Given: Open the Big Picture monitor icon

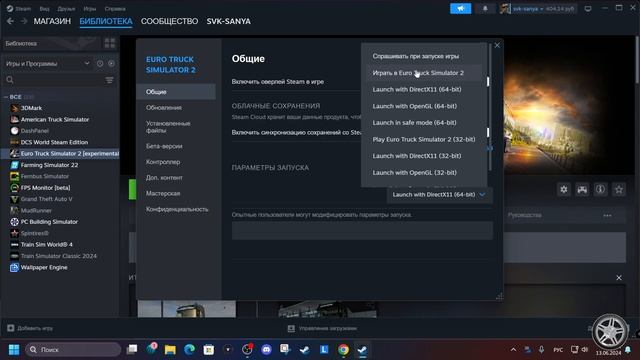Looking at the screenshot, I should 588,9.
